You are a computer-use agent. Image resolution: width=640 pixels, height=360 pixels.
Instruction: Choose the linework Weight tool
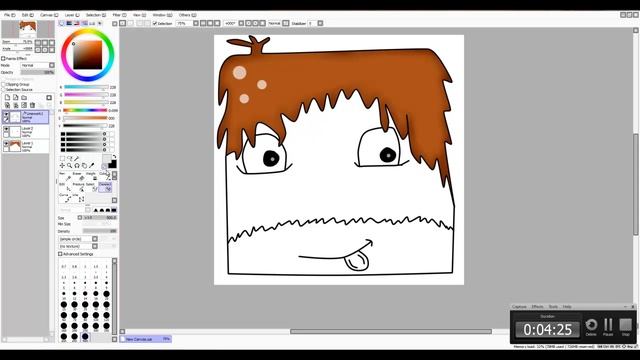(x=92, y=176)
